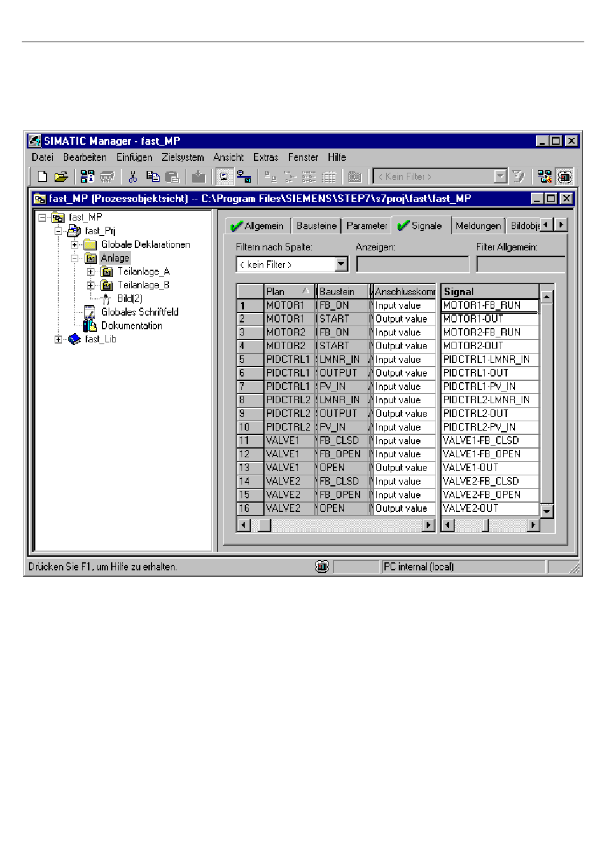This screenshot has width=590, height=868.
Task: Expand the fast_Lib library node
Action: (58, 339)
